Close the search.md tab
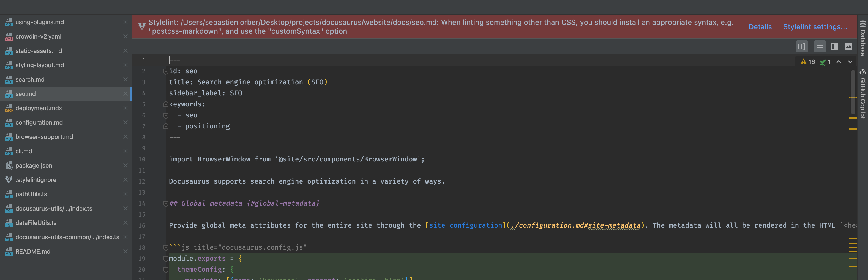The width and height of the screenshot is (868, 280). click(x=125, y=80)
